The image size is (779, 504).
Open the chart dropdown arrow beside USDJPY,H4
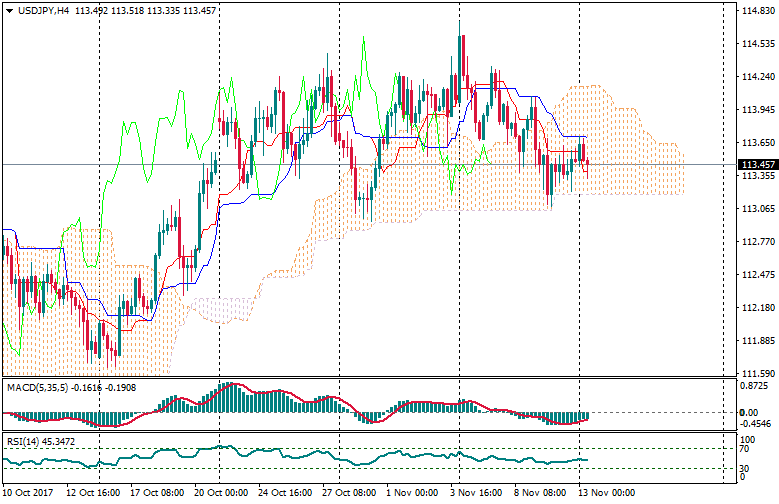point(9,10)
